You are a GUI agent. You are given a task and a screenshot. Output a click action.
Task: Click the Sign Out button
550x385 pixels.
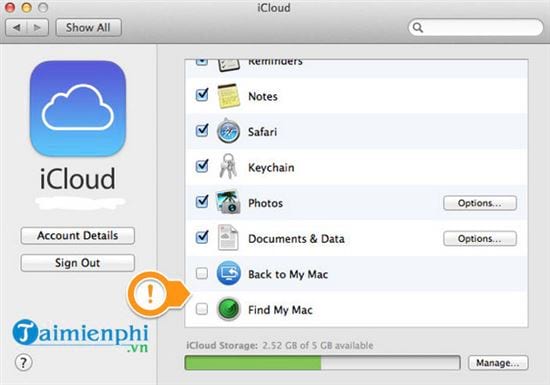point(78,263)
